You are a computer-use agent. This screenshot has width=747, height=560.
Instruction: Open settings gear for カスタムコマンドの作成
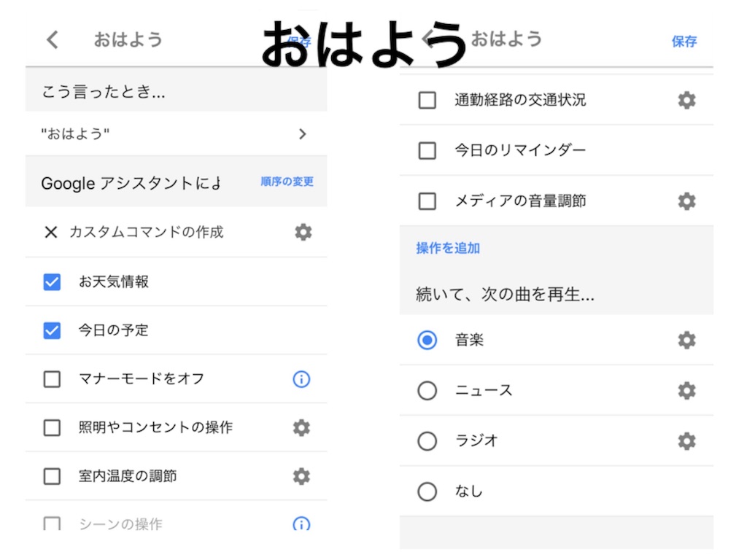pos(303,232)
